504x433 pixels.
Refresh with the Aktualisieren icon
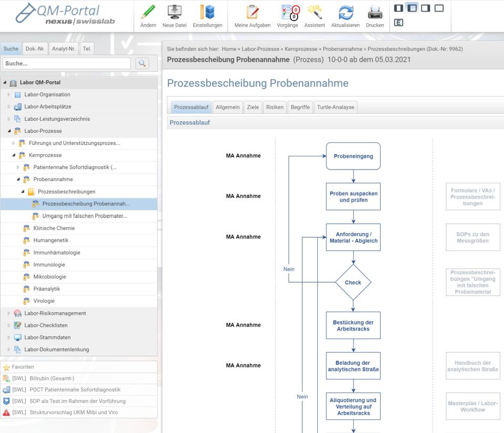coord(346,12)
